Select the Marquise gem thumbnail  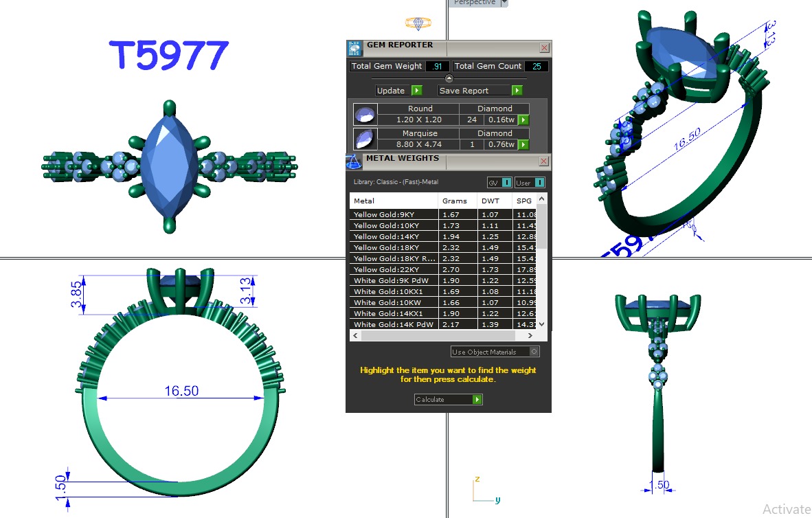(365, 139)
